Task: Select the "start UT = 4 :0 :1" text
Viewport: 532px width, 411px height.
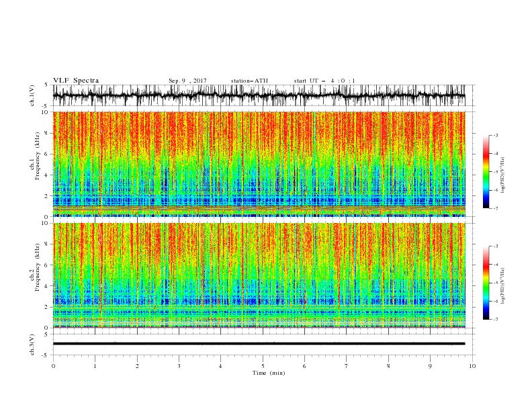Action: point(324,81)
